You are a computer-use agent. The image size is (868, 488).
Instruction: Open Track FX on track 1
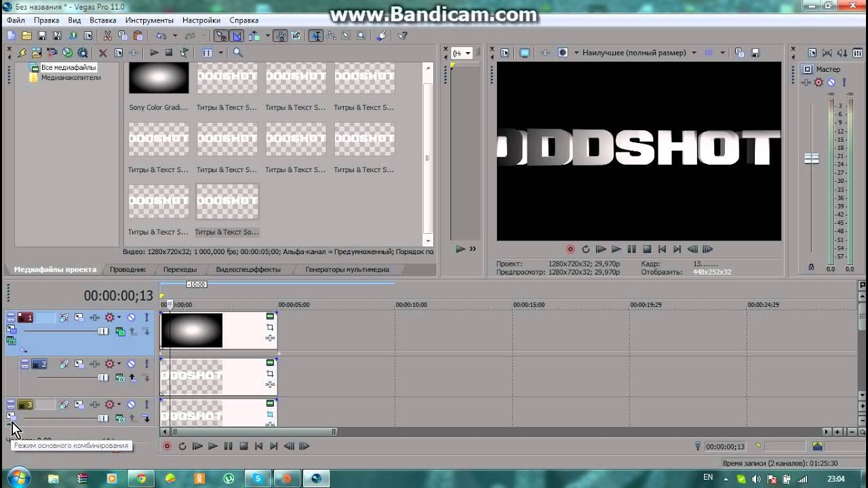click(x=94, y=317)
